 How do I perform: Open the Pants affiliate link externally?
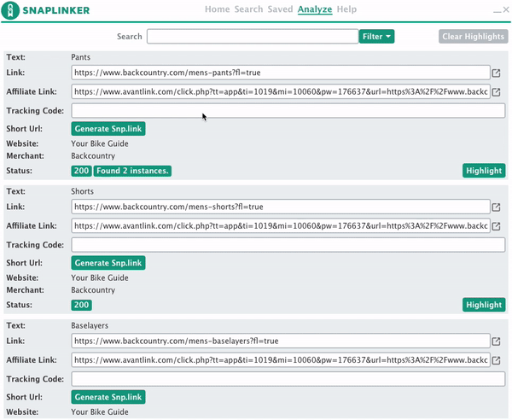click(496, 92)
